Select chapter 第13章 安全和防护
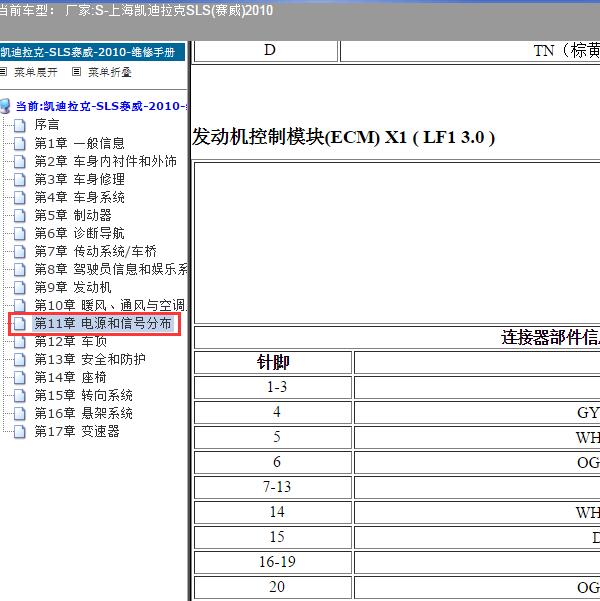 point(90,359)
